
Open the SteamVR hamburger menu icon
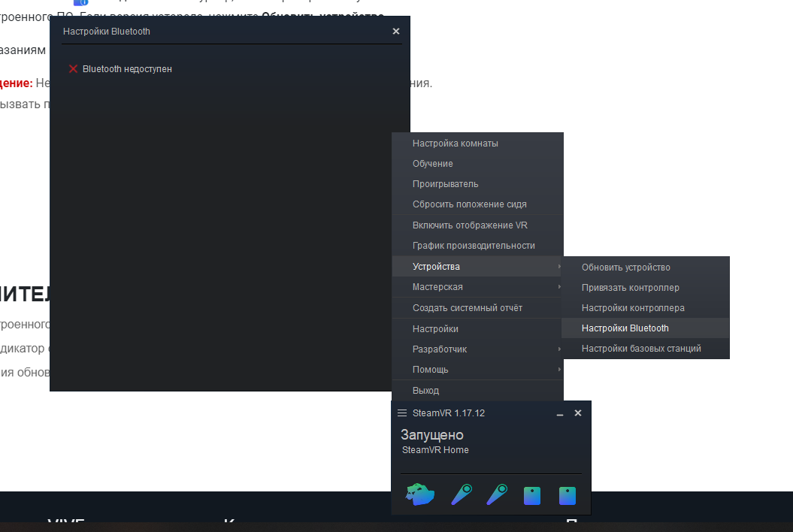[x=402, y=413]
